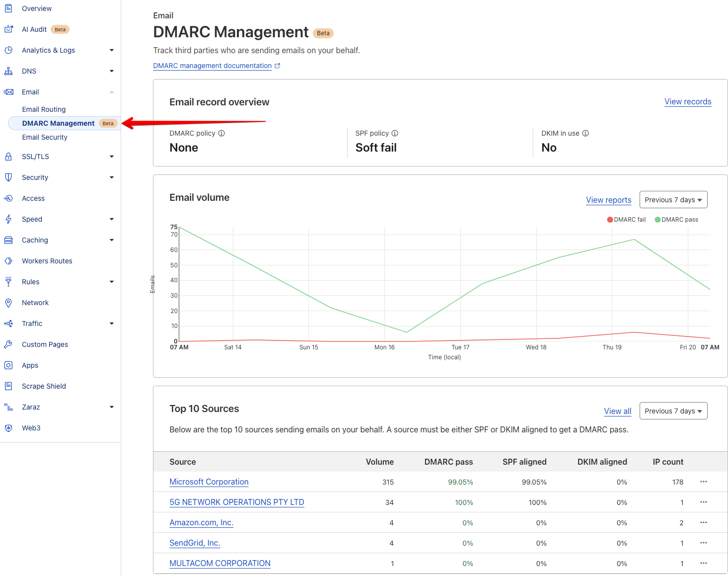Screen dimensions: 728x576
Task: Click the SSL/TLS padlock icon
Action: tap(8, 157)
